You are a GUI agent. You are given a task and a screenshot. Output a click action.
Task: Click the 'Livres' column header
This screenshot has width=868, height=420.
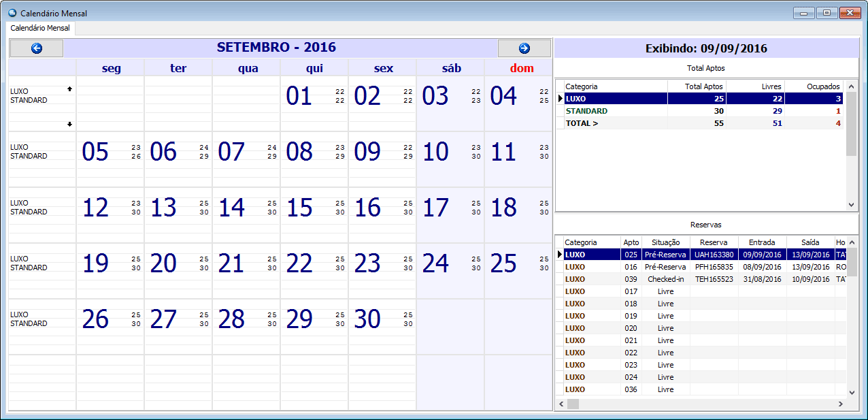755,86
